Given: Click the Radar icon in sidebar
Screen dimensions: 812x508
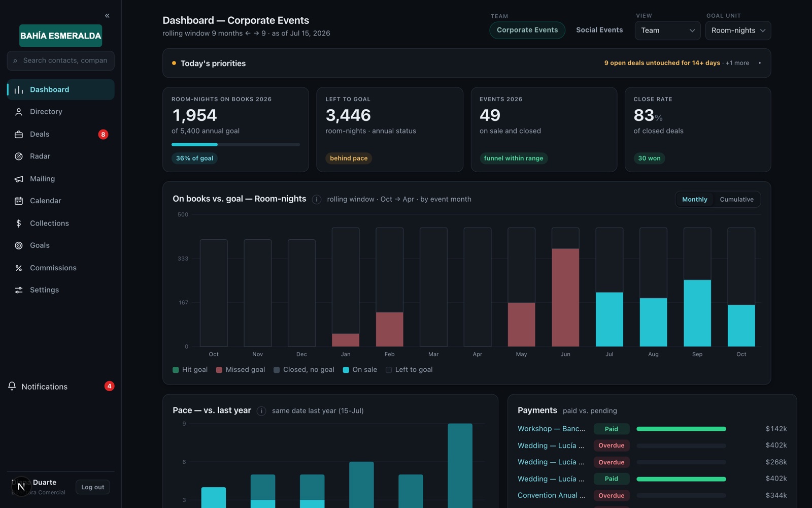Looking at the screenshot, I should coord(19,156).
